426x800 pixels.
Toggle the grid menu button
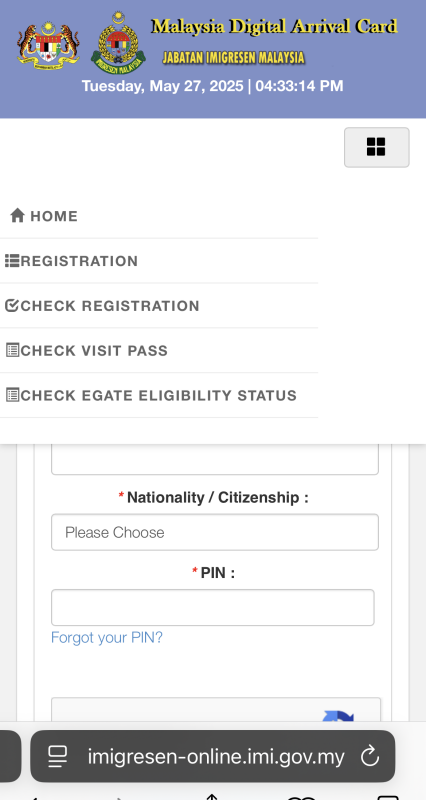(x=377, y=147)
